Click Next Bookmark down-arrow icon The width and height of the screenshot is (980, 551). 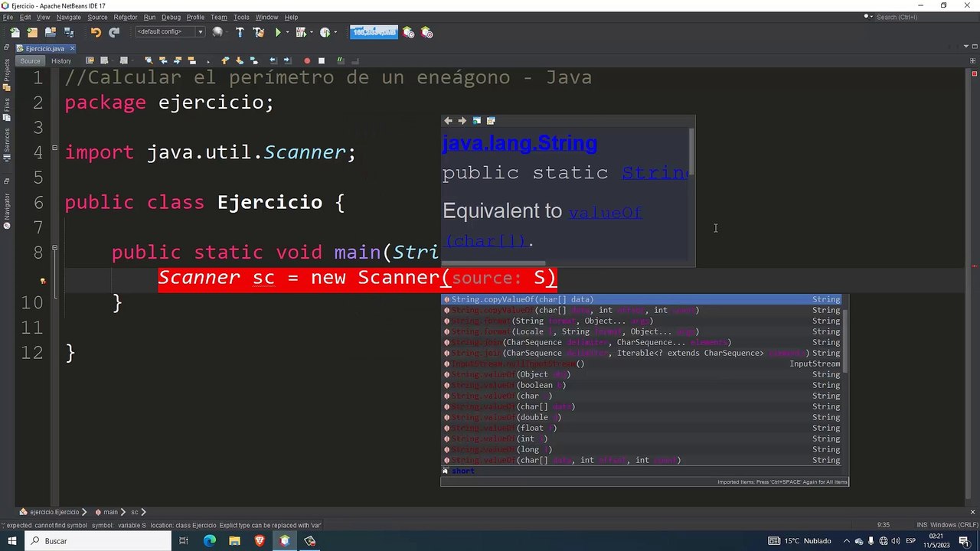[x=239, y=60]
